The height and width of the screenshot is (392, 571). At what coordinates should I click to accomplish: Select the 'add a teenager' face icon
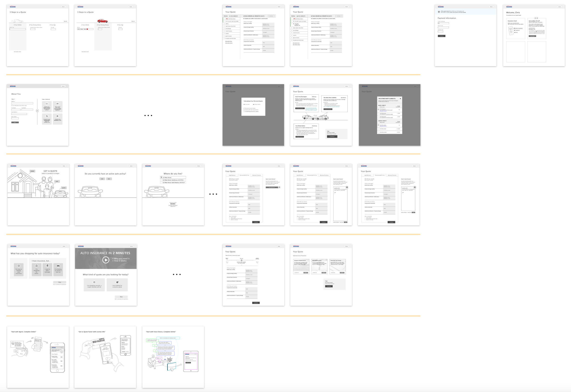[x=47, y=266]
